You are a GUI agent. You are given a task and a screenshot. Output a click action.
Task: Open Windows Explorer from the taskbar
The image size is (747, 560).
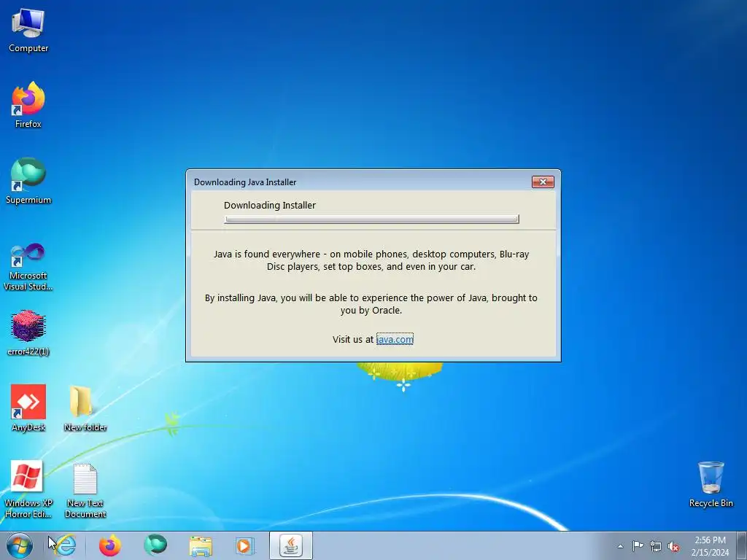201,545
